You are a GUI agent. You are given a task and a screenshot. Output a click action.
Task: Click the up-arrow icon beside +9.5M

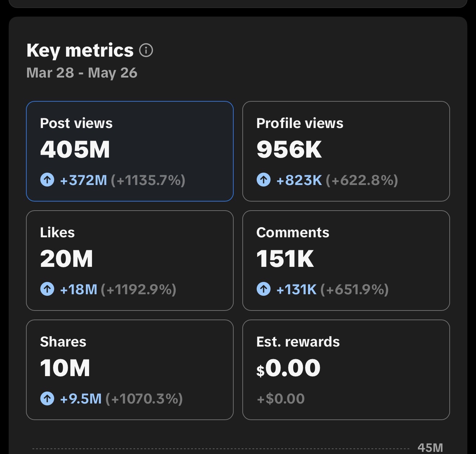tap(47, 398)
